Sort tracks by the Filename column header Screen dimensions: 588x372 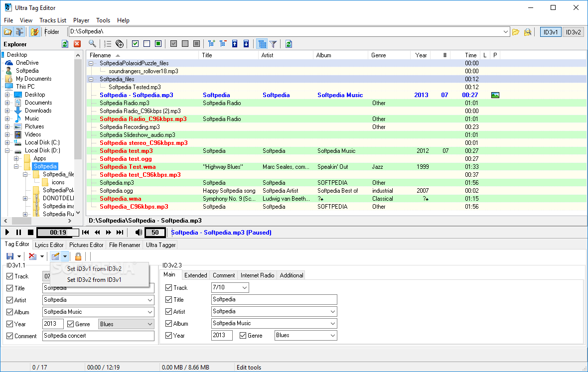click(x=143, y=55)
